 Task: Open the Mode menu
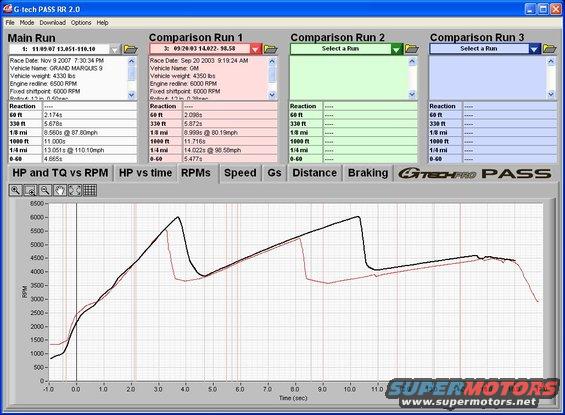(x=27, y=23)
